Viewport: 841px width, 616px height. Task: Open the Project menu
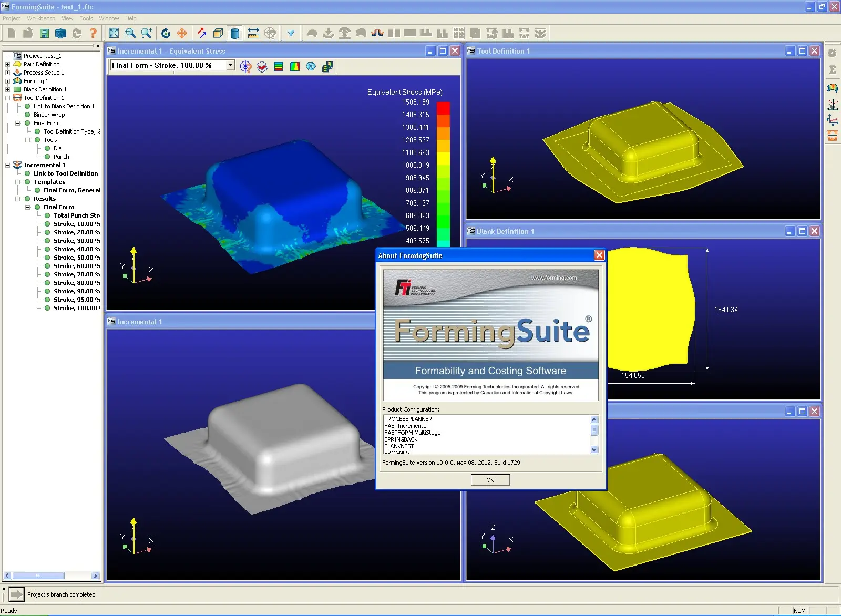(12, 18)
